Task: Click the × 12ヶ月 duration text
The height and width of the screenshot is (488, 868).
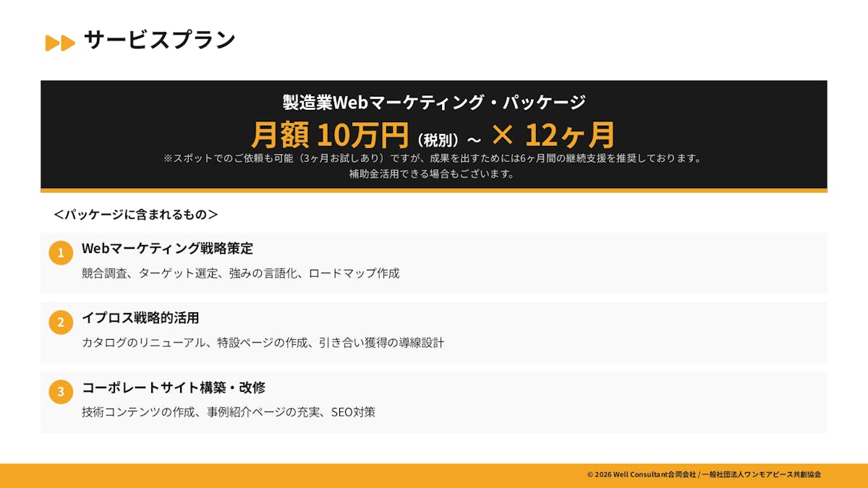Action: click(x=553, y=135)
